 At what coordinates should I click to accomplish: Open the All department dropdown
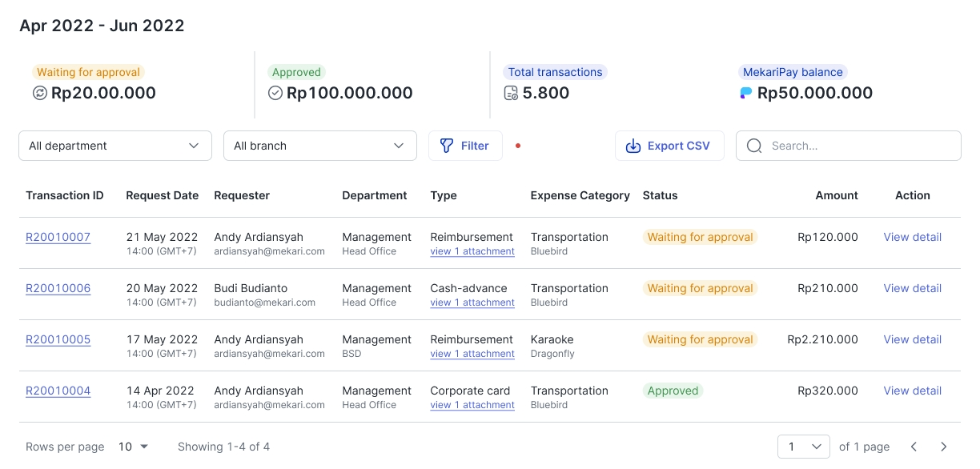click(x=115, y=146)
